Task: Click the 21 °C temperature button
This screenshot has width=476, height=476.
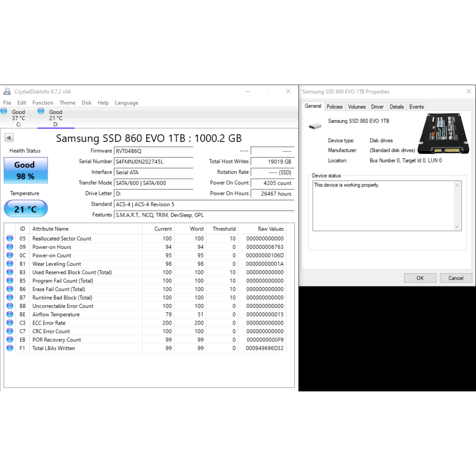Action: pyautogui.click(x=26, y=209)
